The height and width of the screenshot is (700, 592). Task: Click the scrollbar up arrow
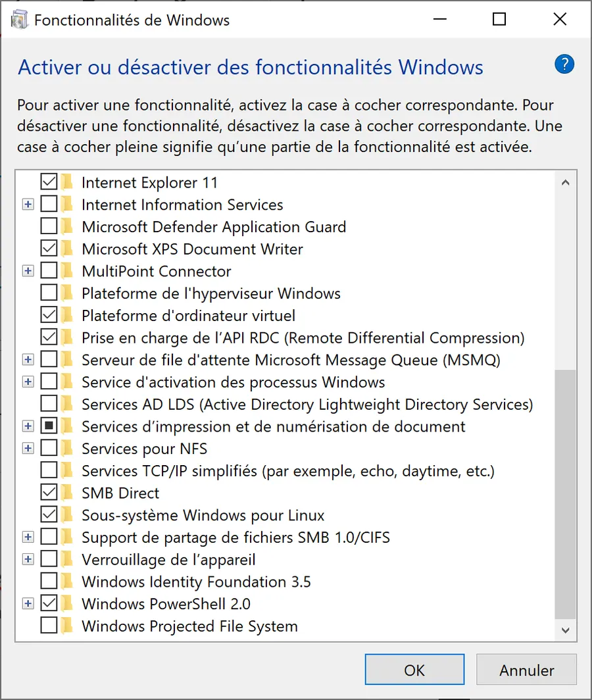[x=565, y=182]
